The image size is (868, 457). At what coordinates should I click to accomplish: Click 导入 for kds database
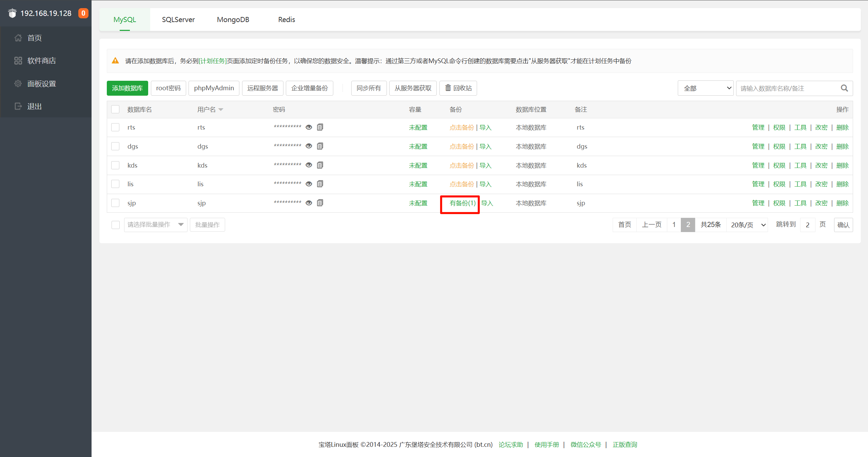pos(485,166)
